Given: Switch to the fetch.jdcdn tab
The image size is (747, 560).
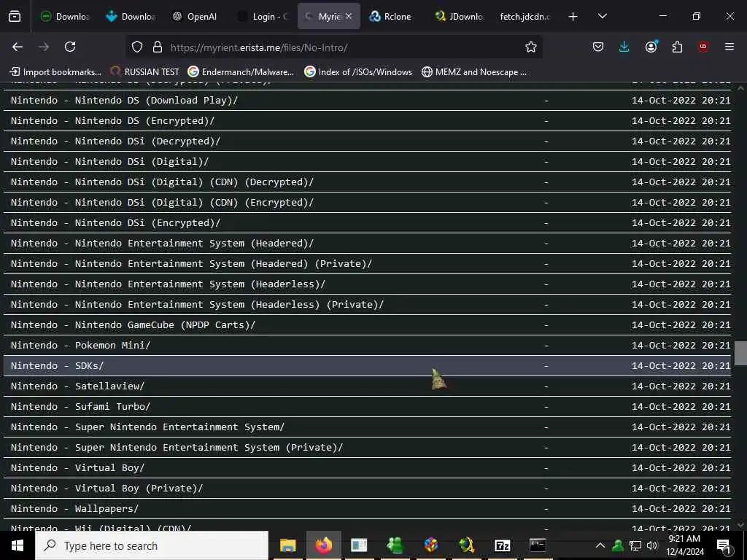Looking at the screenshot, I should [x=525, y=17].
